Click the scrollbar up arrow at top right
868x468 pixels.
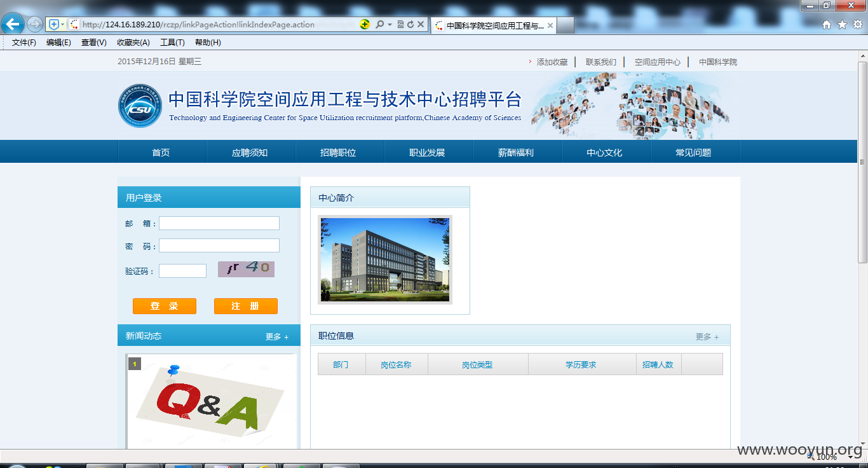862,55
